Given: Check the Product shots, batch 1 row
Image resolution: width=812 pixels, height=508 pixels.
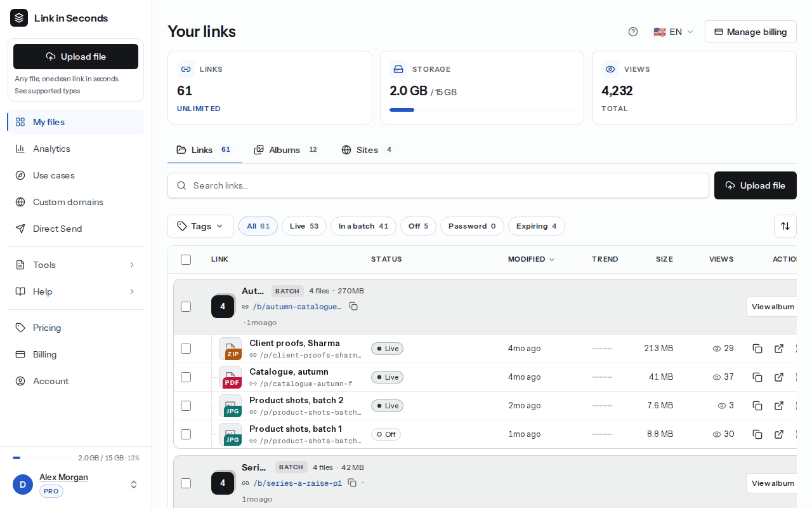Looking at the screenshot, I should click(186, 434).
